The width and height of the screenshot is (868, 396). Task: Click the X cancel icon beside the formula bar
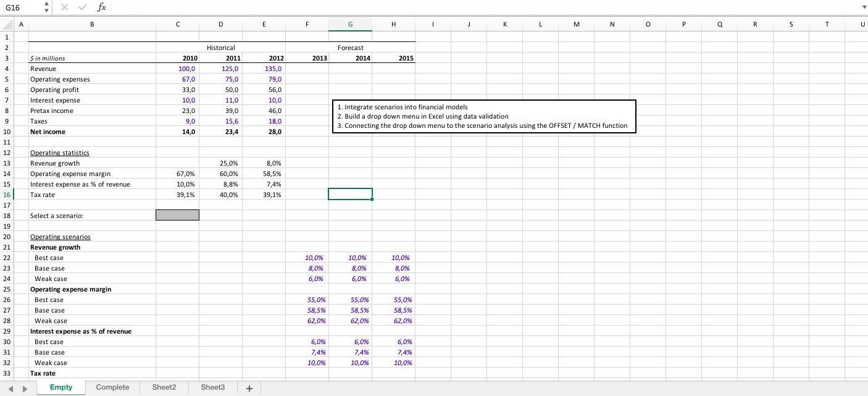tap(64, 7)
